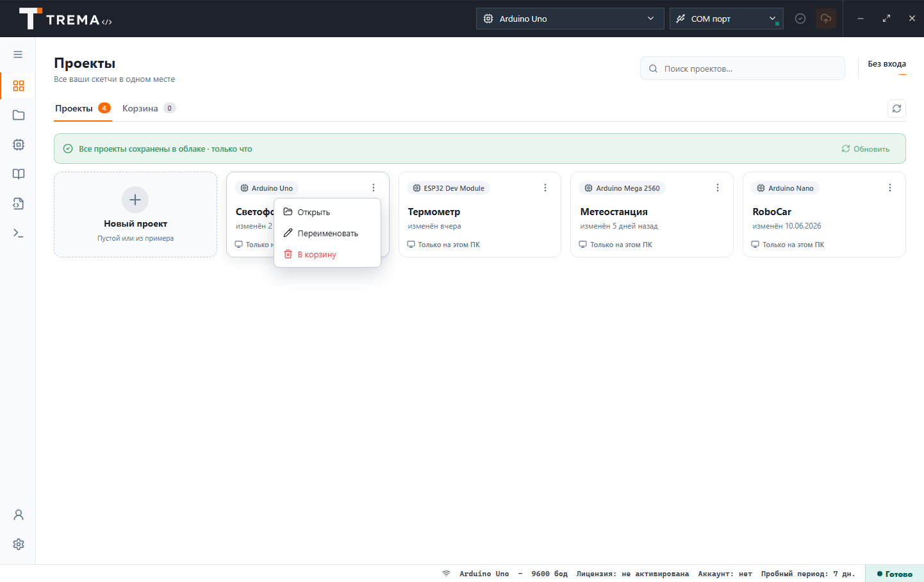Focus the Поиск проектов search field
The height and width of the screenshot is (582, 924).
pyautogui.click(x=742, y=69)
